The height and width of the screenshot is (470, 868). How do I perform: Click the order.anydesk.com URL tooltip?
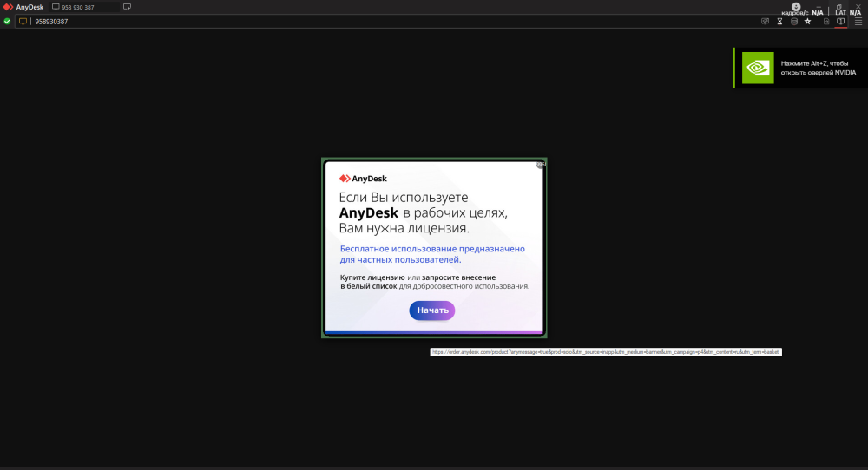pos(606,352)
